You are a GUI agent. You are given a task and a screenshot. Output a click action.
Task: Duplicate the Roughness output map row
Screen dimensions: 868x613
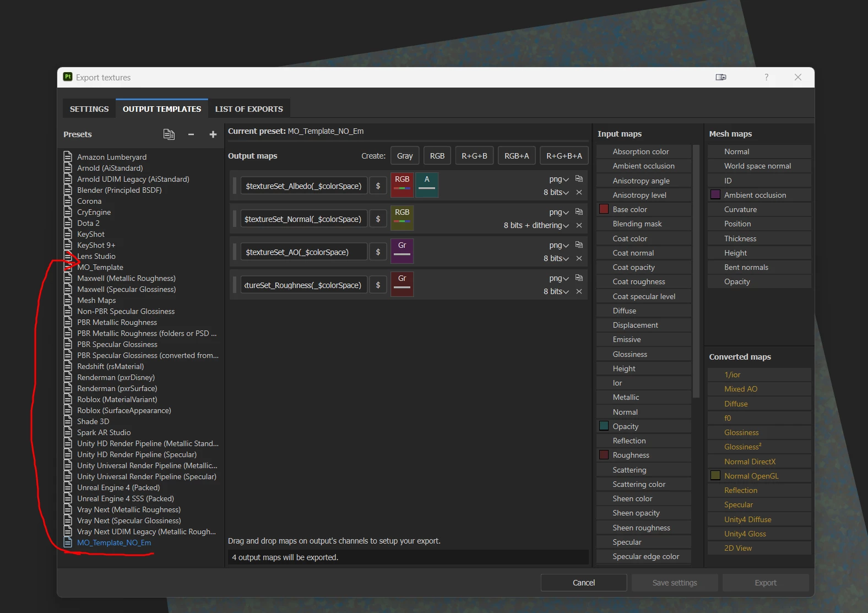click(579, 278)
